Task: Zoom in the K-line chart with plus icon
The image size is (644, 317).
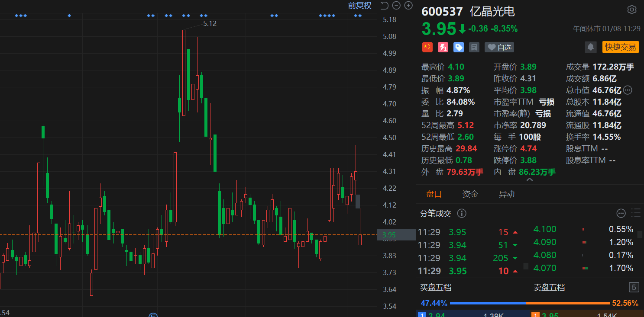Action: click(408, 6)
